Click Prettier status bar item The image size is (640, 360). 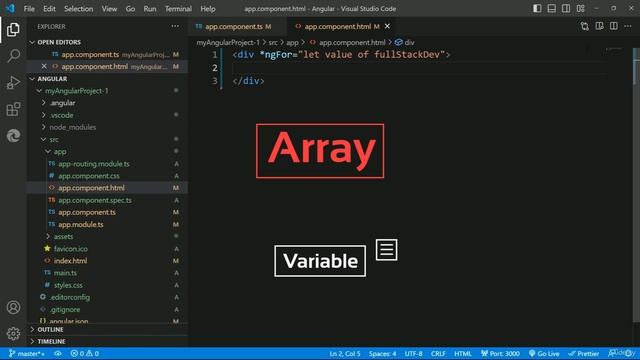(584, 353)
